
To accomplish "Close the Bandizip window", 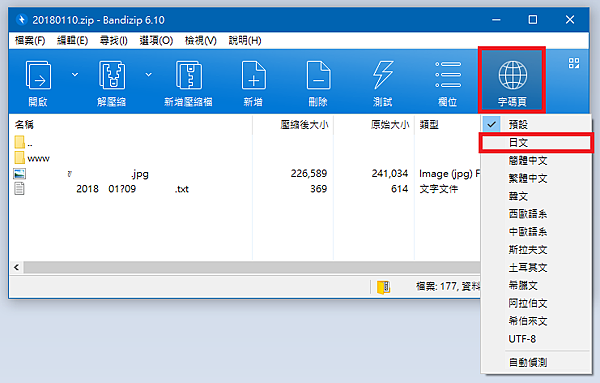I will coord(570,20).
